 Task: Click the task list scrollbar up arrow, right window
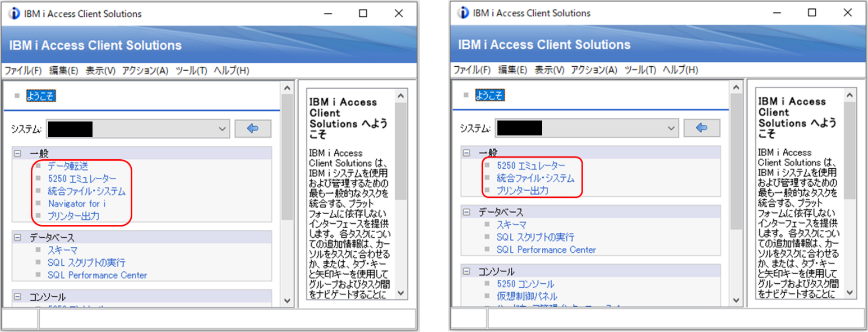736,87
